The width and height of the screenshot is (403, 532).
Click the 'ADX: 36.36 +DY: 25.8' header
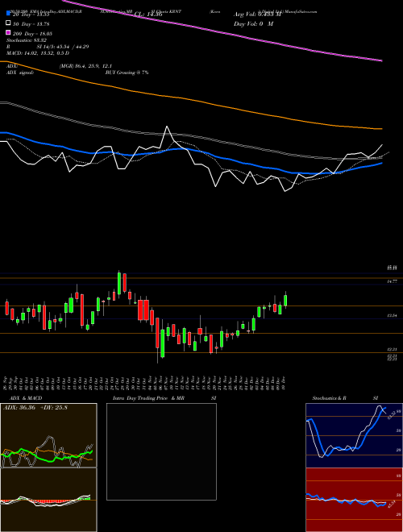tap(35, 408)
